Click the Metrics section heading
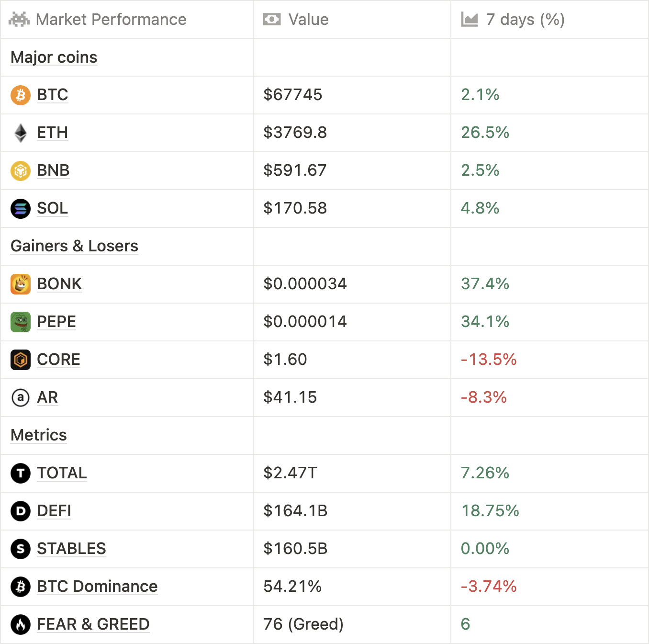Screen dimensions: 649x644 [39, 435]
